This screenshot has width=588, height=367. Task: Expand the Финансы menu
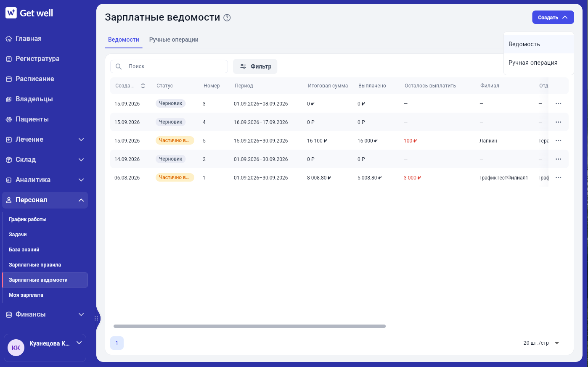coord(45,314)
